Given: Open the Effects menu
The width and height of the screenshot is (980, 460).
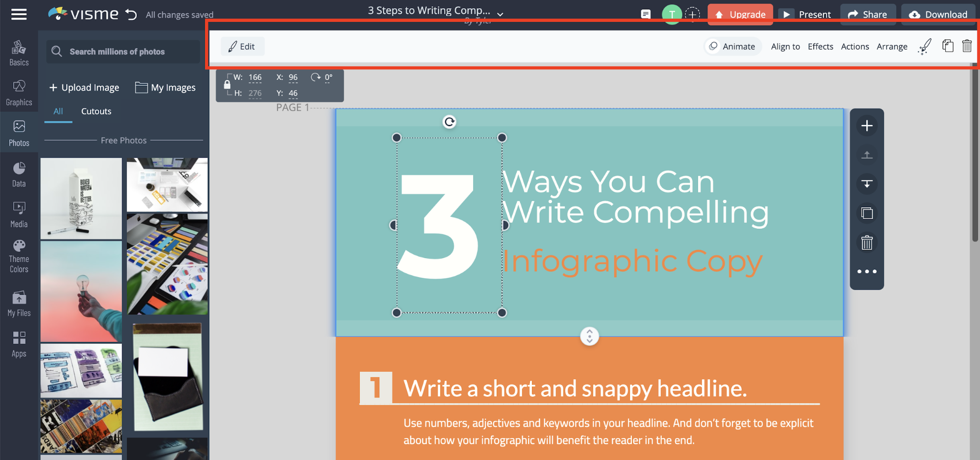Looking at the screenshot, I should pos(820,47).
